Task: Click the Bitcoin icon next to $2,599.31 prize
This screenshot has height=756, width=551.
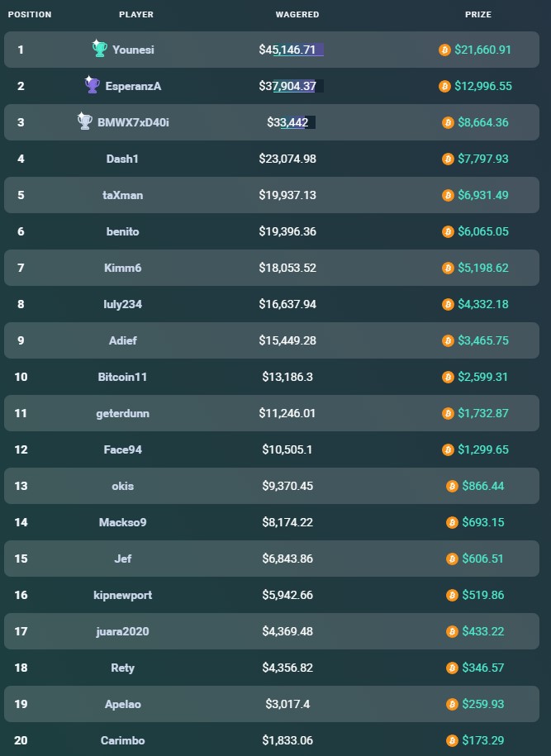Action: click(449, 377)
